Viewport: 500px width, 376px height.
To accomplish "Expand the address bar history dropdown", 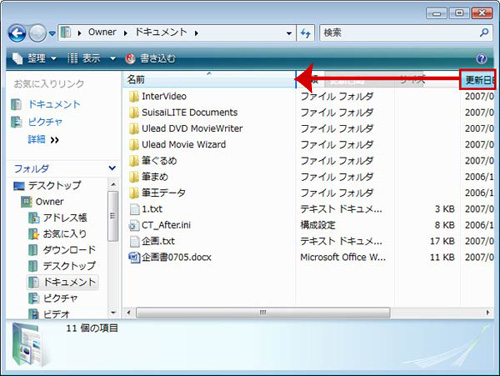I will coord(289,33).
